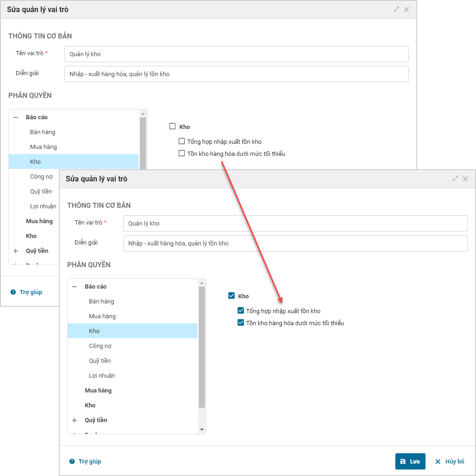Click the maximize icon in the front dialog
This screenshot has width=476, height=476.
[455, 179]
